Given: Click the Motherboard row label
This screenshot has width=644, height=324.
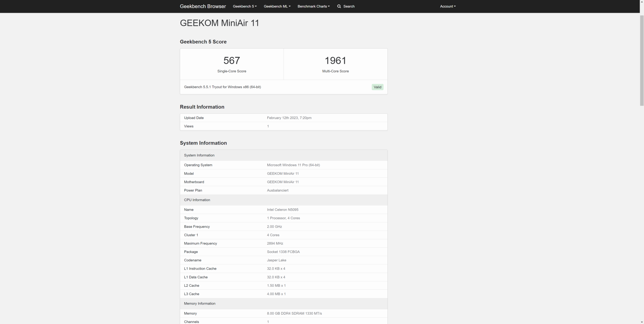Looking at the screenshot, I should click(194, 182).
